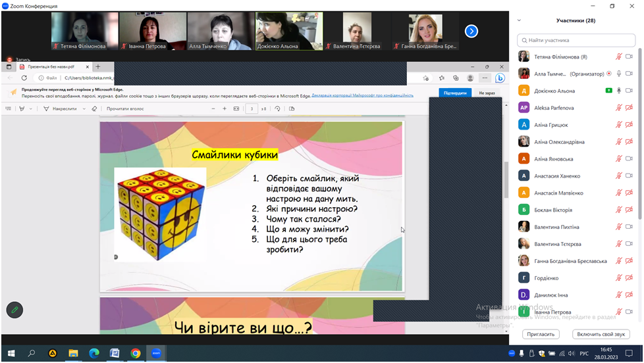The image size is (644, 363).
Task: Toggle camera icon for Aleksa Parfenova
Action: pos(629,108)
